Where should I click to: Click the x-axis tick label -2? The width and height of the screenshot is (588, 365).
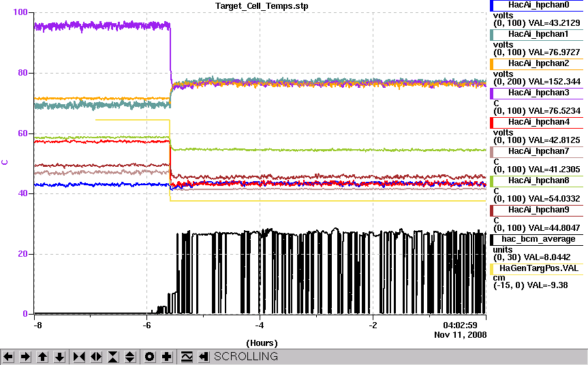coord(373,326)
